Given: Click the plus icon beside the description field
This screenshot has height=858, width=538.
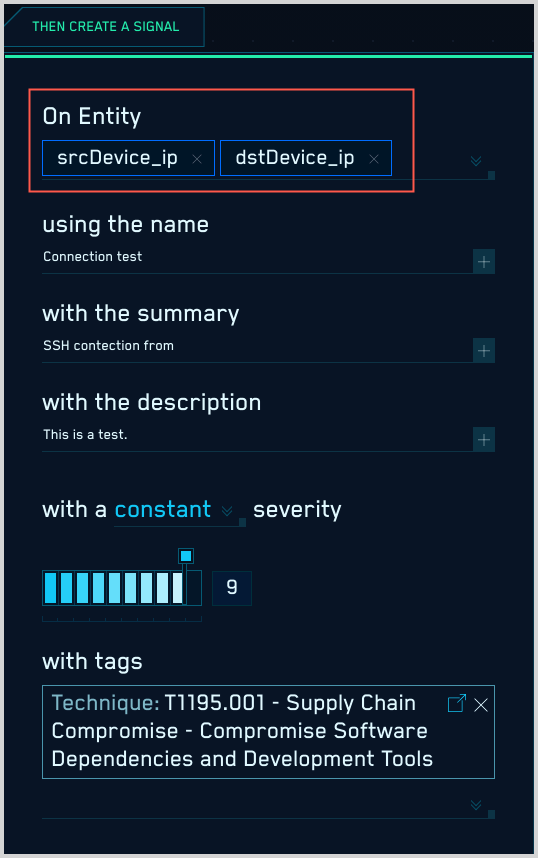Looking at the screenshot, I should (484, 440).
